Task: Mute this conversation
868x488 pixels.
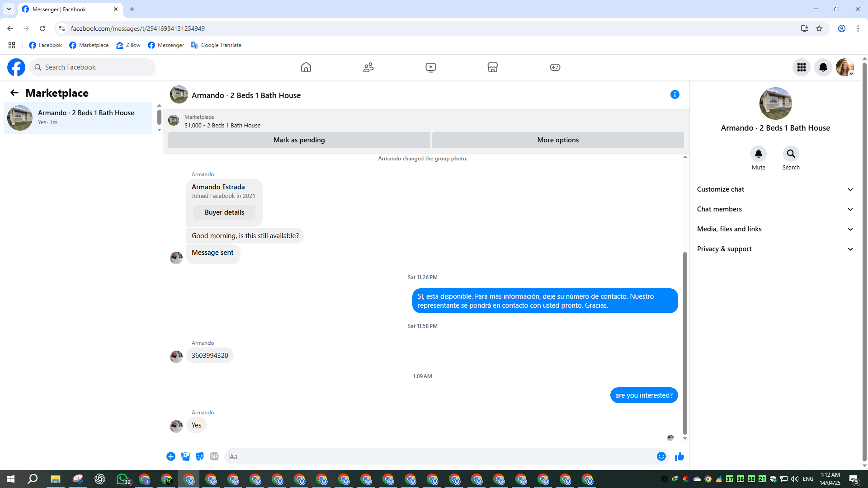Action: coord(758,154)
